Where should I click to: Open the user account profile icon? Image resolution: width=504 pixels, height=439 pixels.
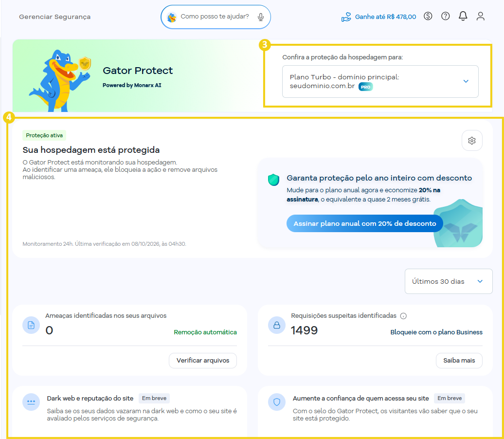481,16
